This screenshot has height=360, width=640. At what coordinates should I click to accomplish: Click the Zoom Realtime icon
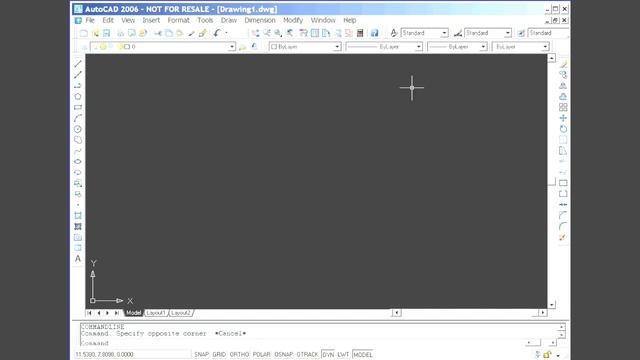pos(267,33)
